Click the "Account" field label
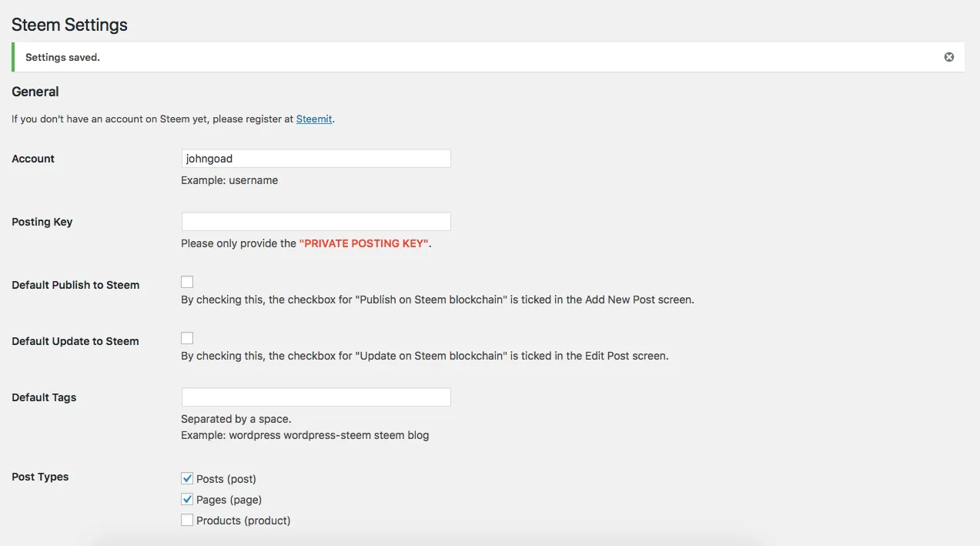The width and height of the screenshot is (980, 546). pyautogui.click(x=33, y=159)
